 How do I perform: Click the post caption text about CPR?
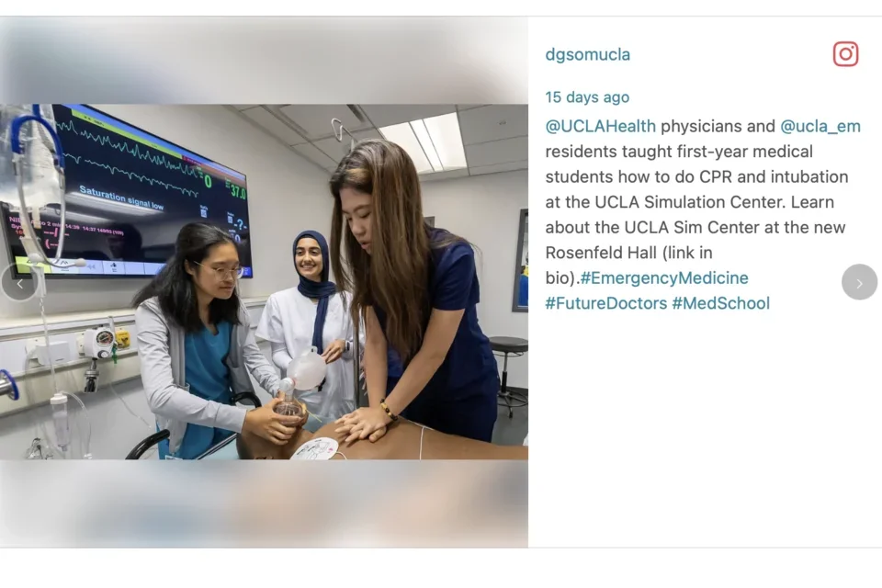click(x=703, y=214)
